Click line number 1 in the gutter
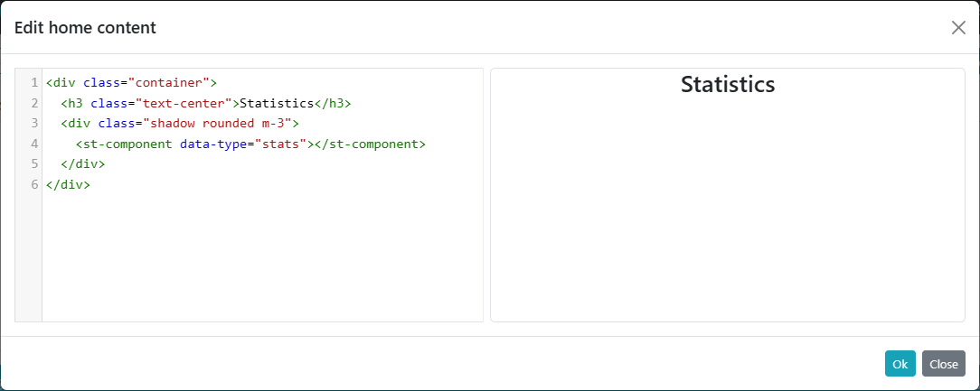980x391 pixels. [x=33, y=82]
